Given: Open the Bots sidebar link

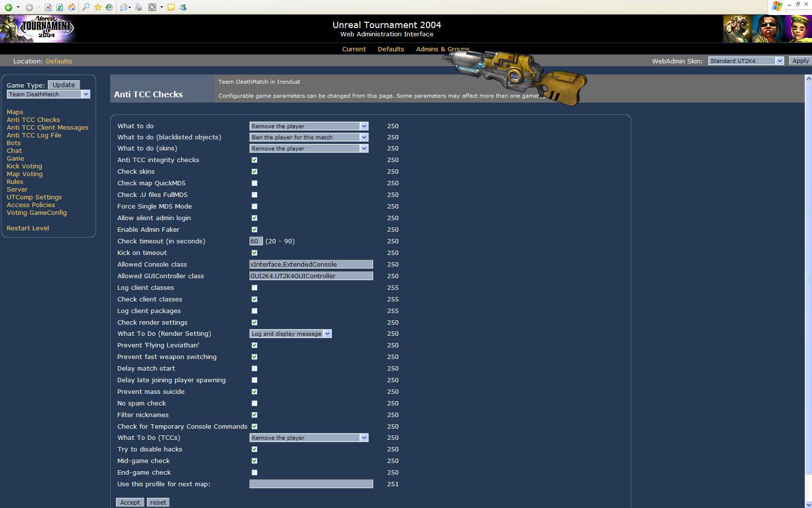Looking at the screenshot, I should point(14,143).
